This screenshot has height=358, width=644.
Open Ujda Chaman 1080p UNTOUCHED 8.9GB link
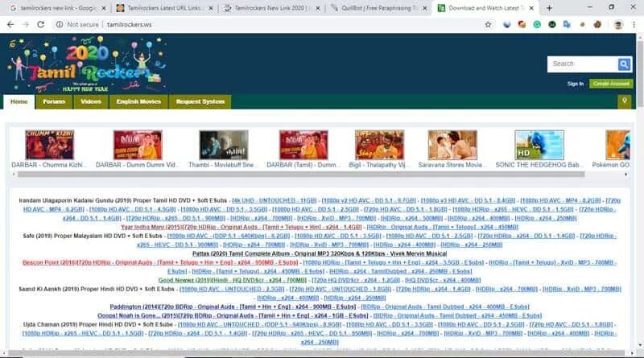(x=259, y=324)
